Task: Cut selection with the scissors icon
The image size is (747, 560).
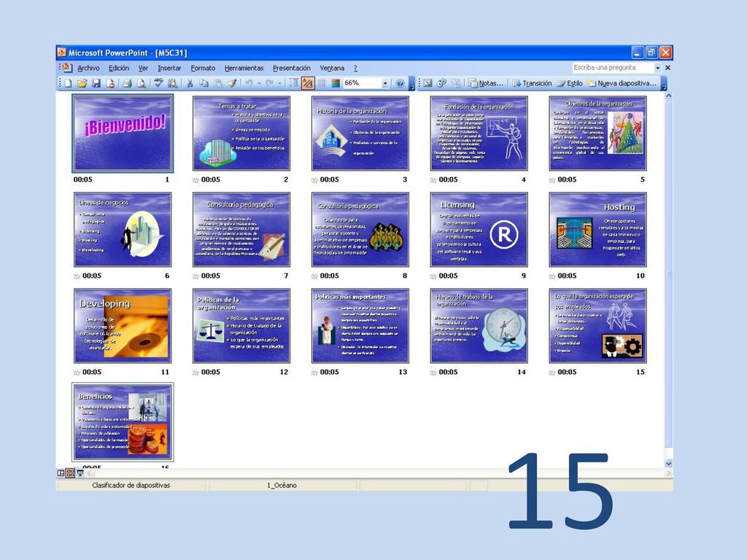Action: click(x=189, y=83)
